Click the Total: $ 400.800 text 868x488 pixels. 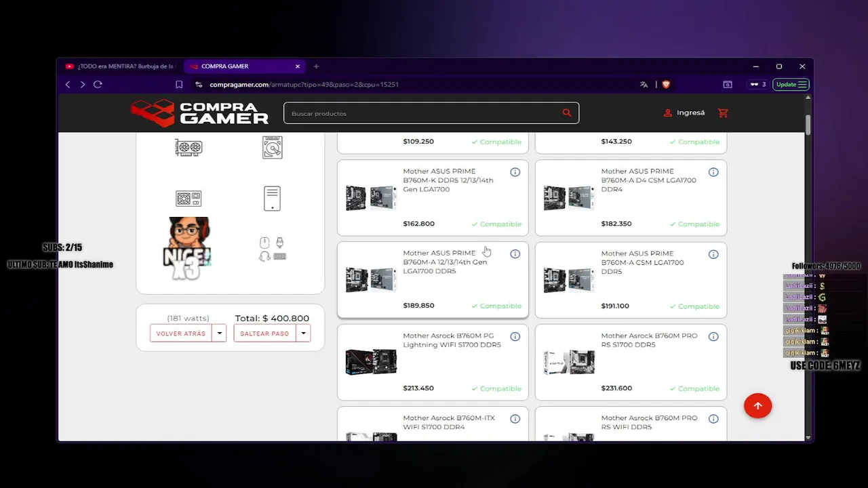tap(272, 319)
